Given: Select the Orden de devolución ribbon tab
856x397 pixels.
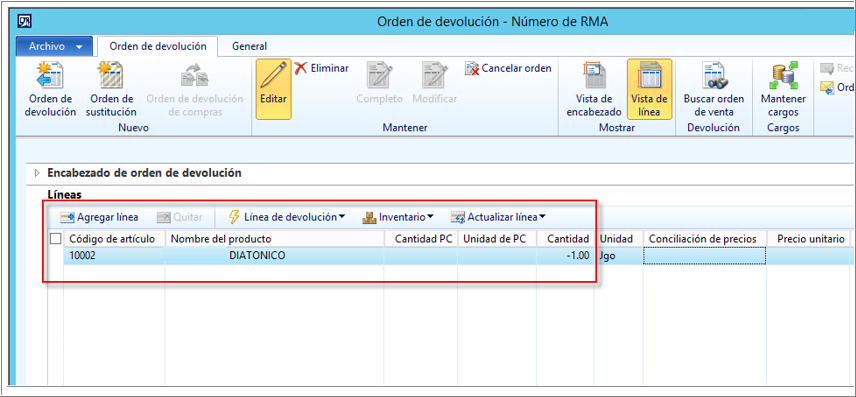Looking at the screenshot, I should (158, 46).
